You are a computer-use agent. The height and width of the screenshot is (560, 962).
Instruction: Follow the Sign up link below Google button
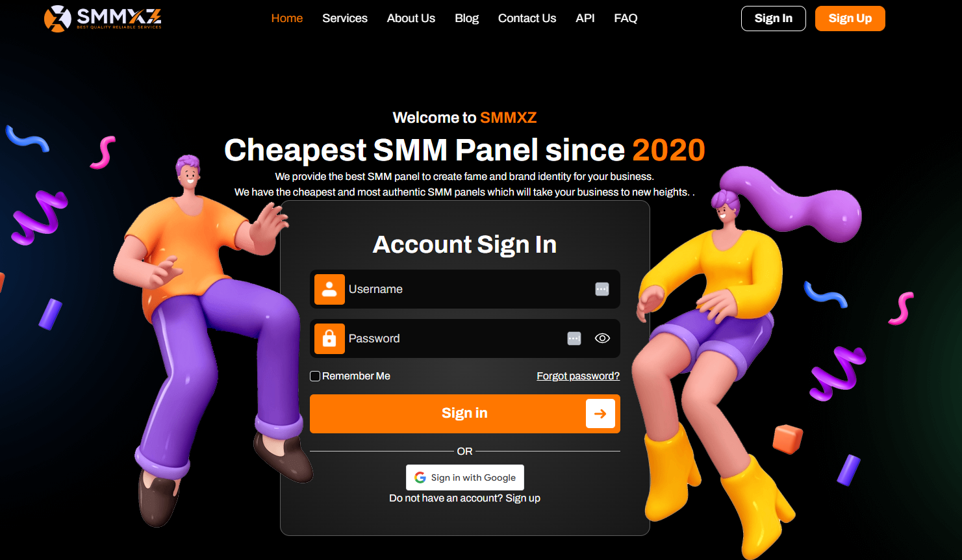click(x=523, y=498)
